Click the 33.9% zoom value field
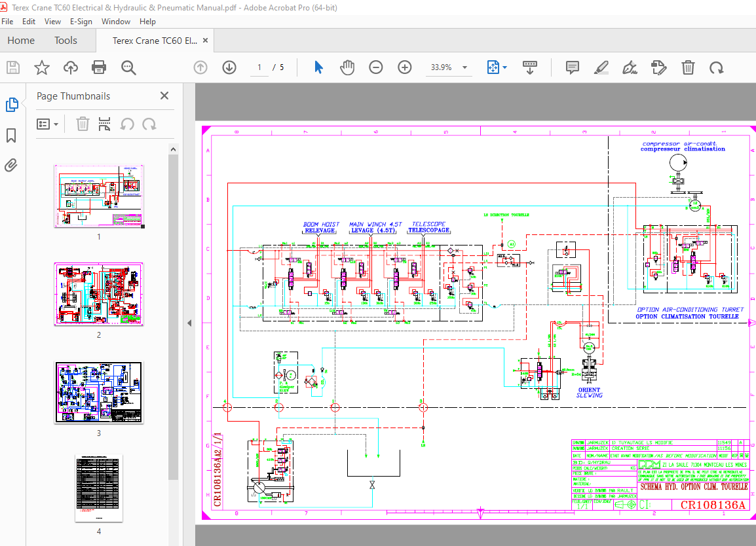 coord(441,67)
